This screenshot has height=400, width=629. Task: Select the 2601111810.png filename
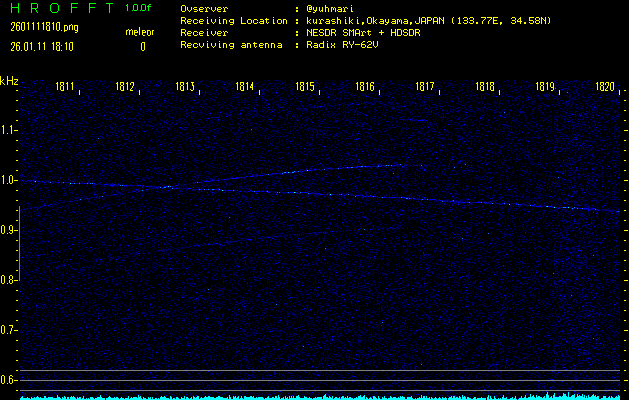44,27
